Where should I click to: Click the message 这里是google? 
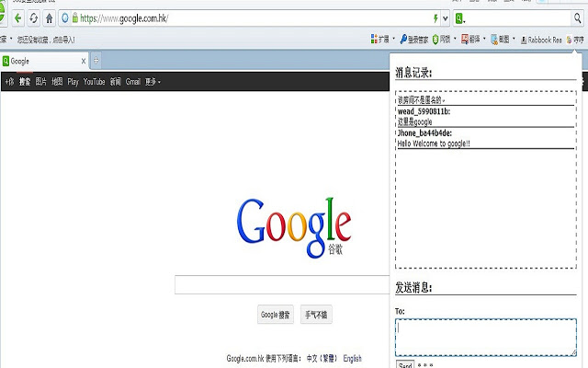(414, 121)
